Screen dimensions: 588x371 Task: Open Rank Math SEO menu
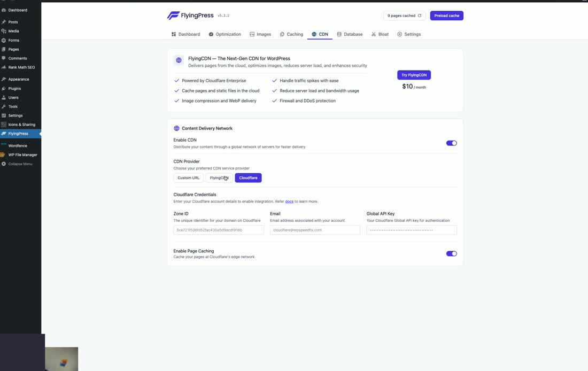21,67
